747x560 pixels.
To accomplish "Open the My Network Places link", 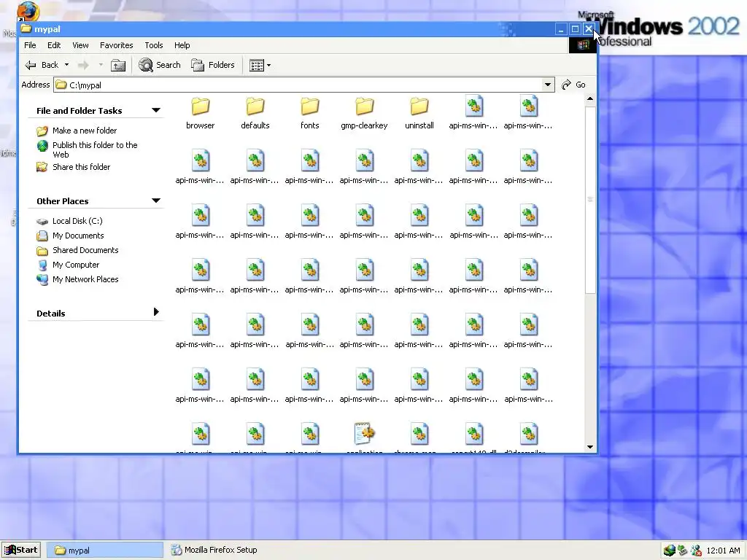I will point(85,279).
